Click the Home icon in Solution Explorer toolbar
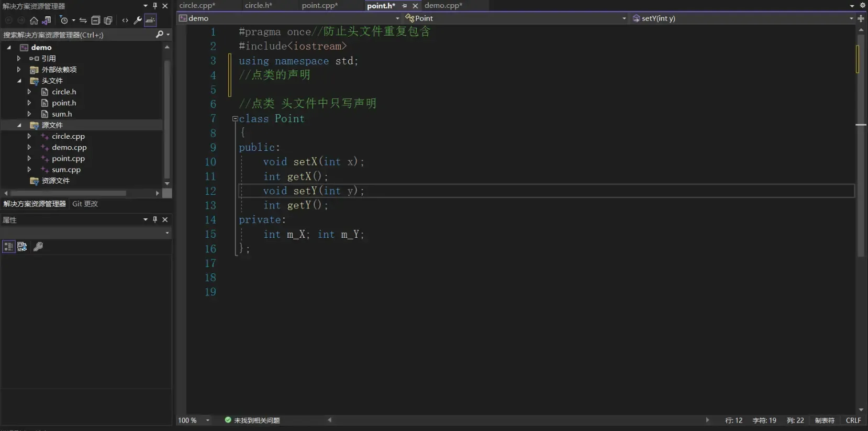The height and width of the screenshot is (431, 868). point(34,20)
